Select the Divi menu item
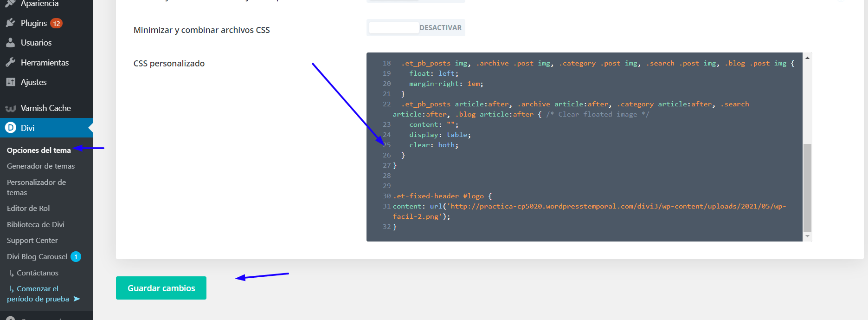The width and height of the screenshot is (868, 320). pyautogui.click(x=46, y=128)
